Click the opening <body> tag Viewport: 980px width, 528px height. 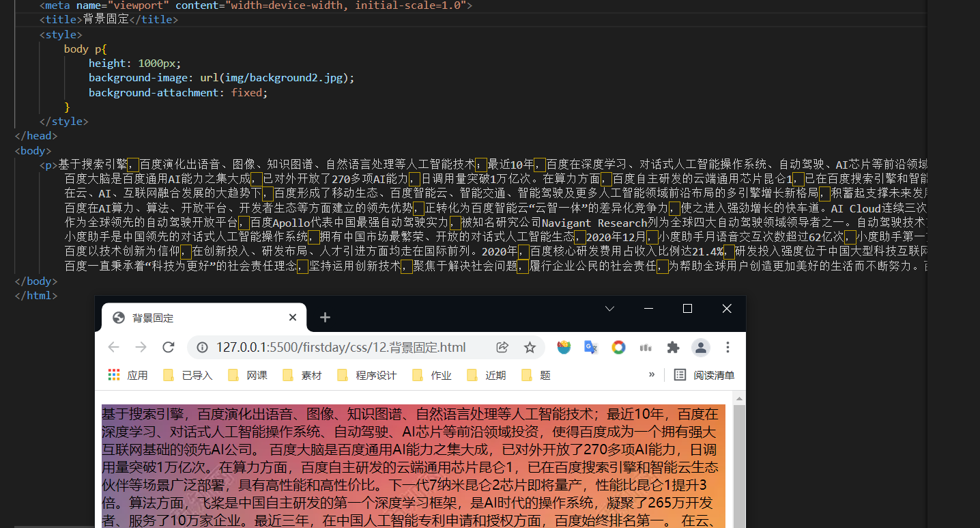[33, 150]
